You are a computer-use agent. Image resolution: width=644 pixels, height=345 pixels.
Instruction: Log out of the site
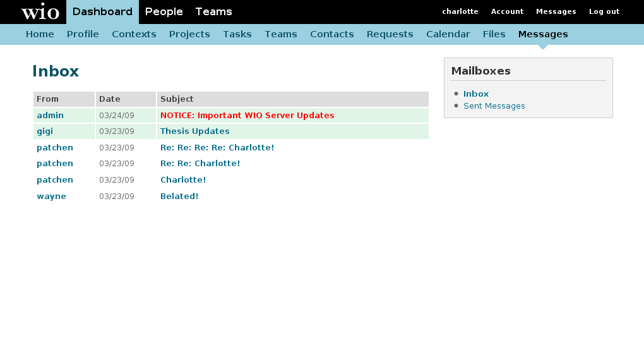[604, 11]
